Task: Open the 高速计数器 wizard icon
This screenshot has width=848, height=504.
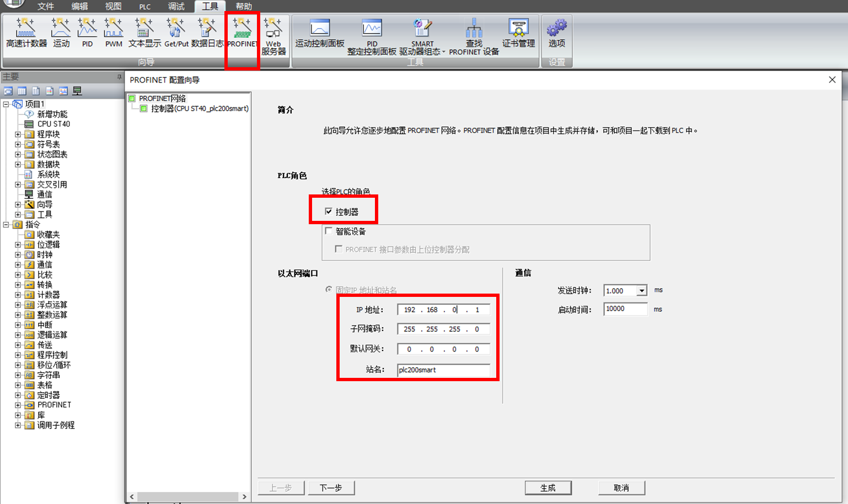Action: 26,32
